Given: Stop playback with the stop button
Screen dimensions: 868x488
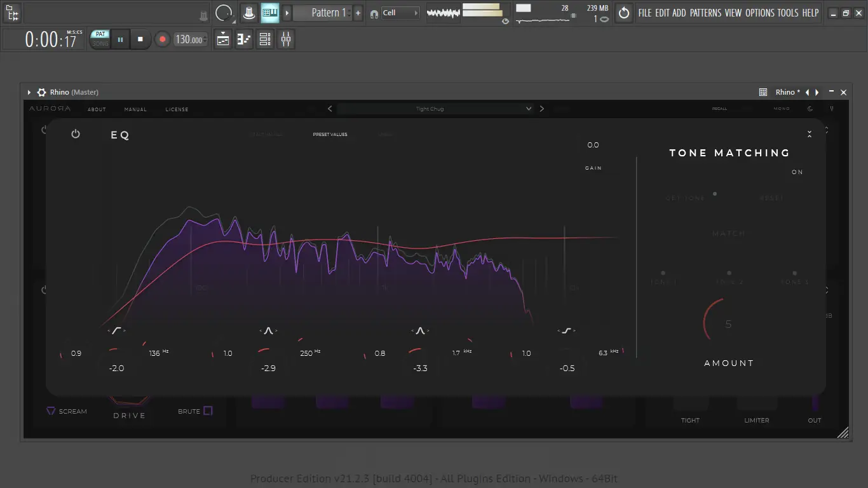Looking at the screenshot, I should [140, 39].
